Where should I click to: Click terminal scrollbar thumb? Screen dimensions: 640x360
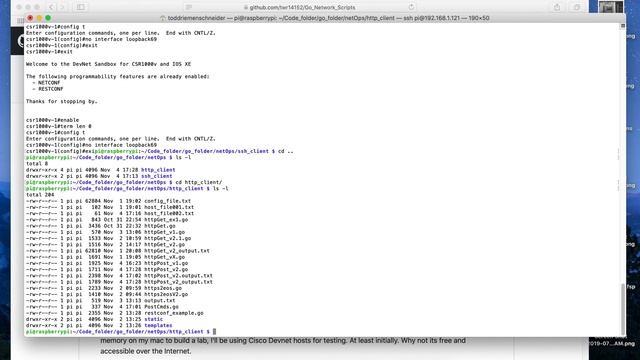622,309
